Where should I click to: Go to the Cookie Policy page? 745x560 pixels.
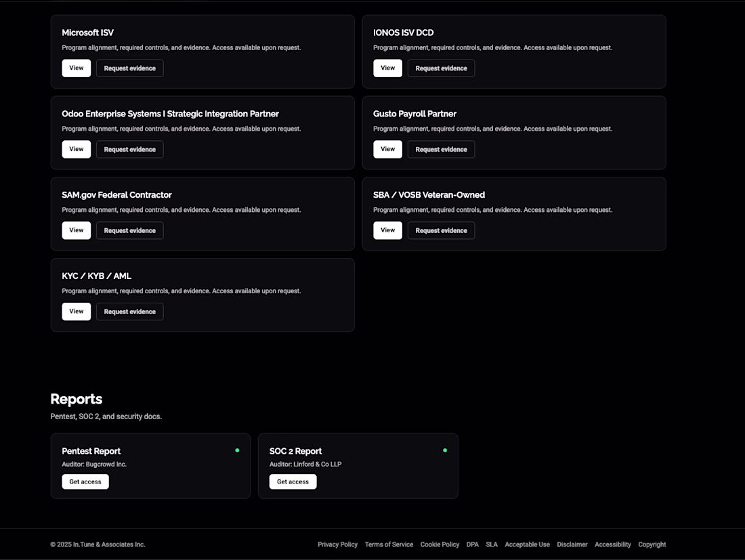tap(440, 544)
